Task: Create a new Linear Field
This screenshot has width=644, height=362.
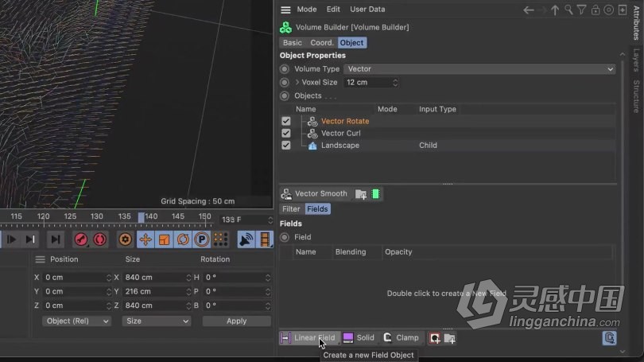Action: (x=309, y=338)
